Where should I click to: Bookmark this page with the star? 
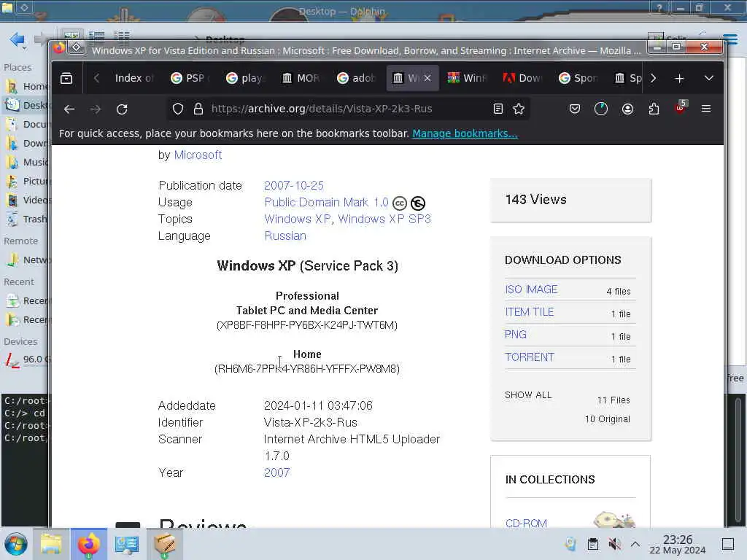(519, 109)
